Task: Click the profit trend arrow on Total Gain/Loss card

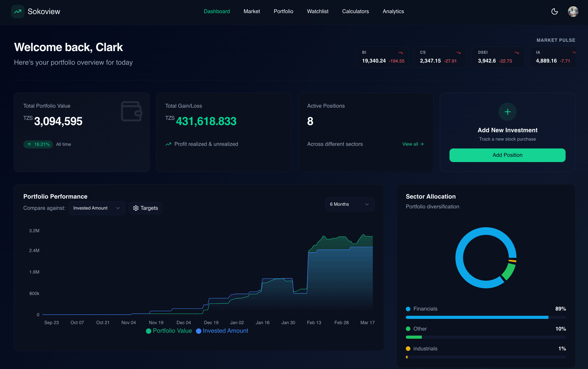Action: coord(168,144)
